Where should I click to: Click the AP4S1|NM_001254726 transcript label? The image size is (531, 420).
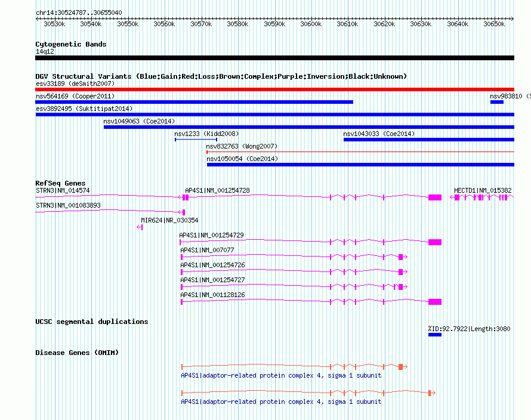tap(212, 265)
